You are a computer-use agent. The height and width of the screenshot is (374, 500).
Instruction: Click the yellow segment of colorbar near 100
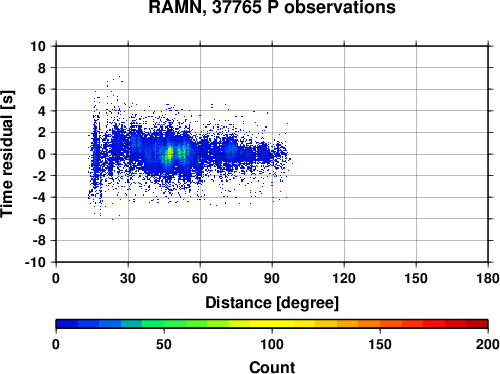272,323
